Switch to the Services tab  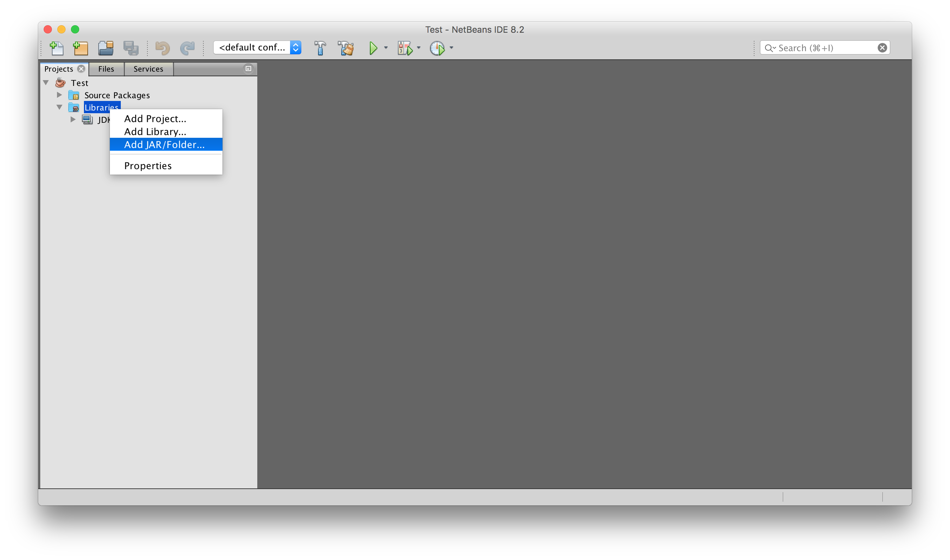coord(148,69)
